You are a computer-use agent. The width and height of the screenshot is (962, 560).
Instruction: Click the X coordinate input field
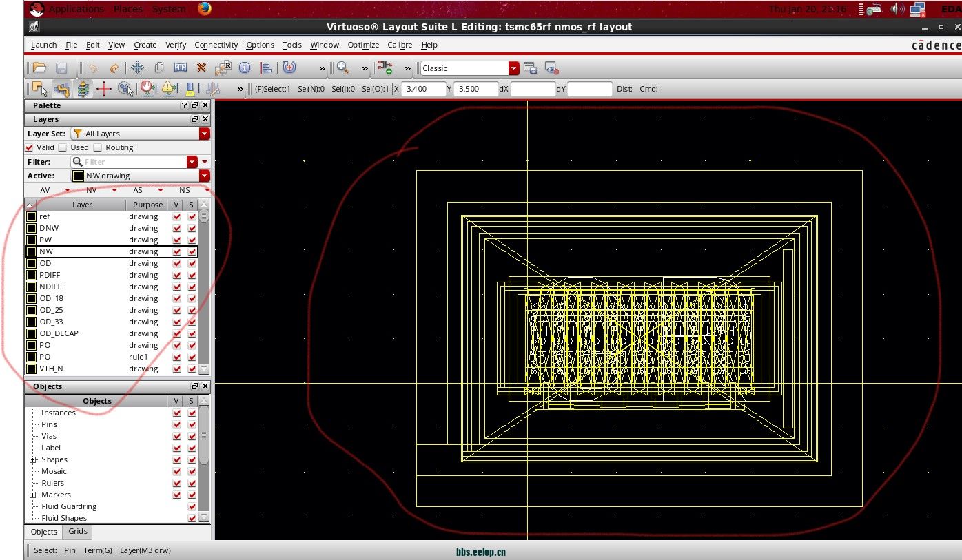(x=424, y=89)
